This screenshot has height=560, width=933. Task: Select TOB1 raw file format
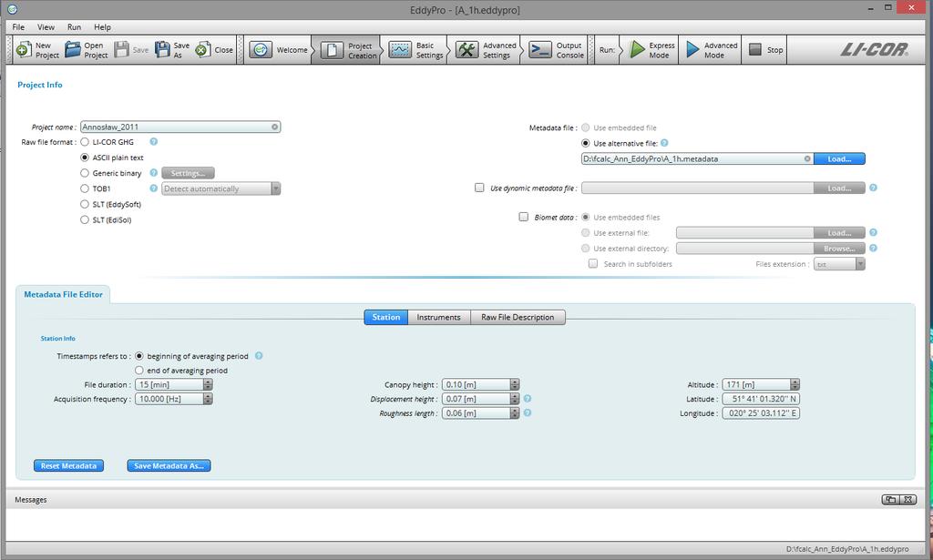(x=85, y=188)
